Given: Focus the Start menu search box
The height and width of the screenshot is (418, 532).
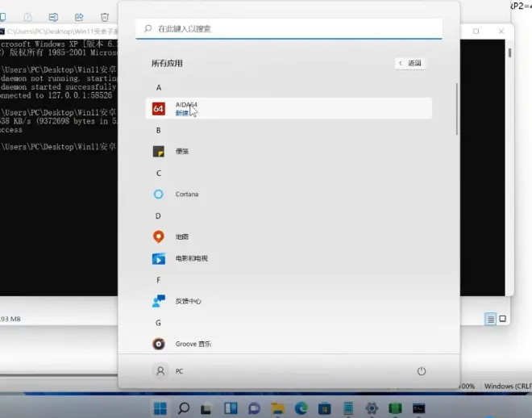Looking at the screenshot, I should [x=289, y=29].
